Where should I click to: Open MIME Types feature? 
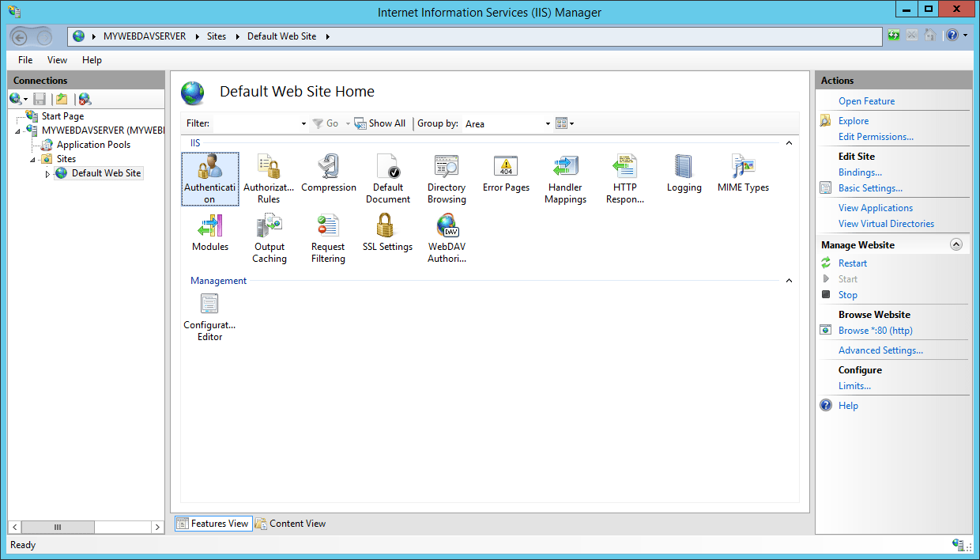click(743, 173)
